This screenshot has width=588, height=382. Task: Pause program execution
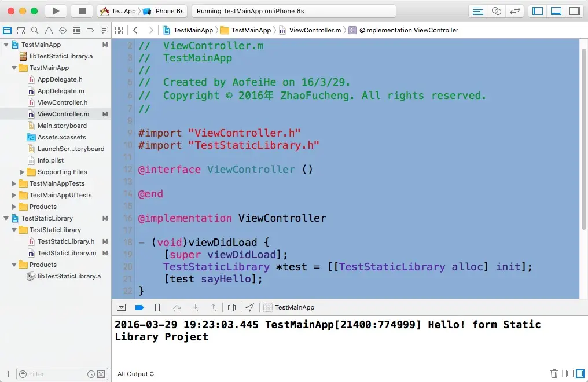click(158, 308)
